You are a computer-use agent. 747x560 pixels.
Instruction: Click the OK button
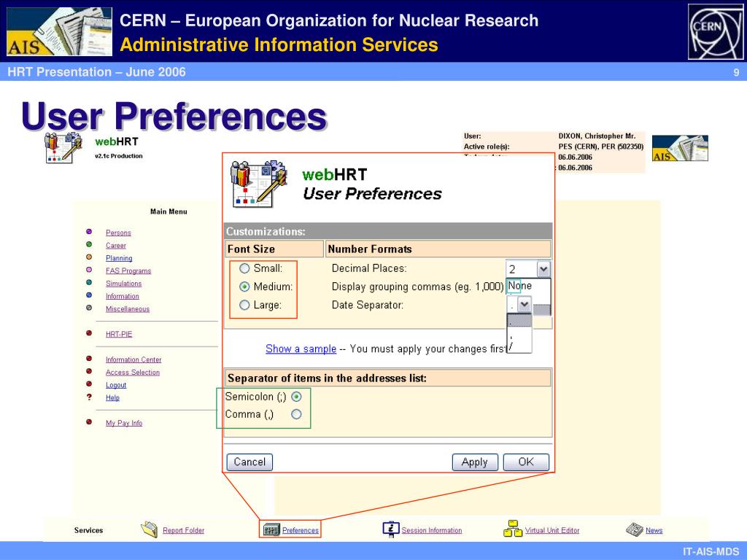click(x=526, y=462)
